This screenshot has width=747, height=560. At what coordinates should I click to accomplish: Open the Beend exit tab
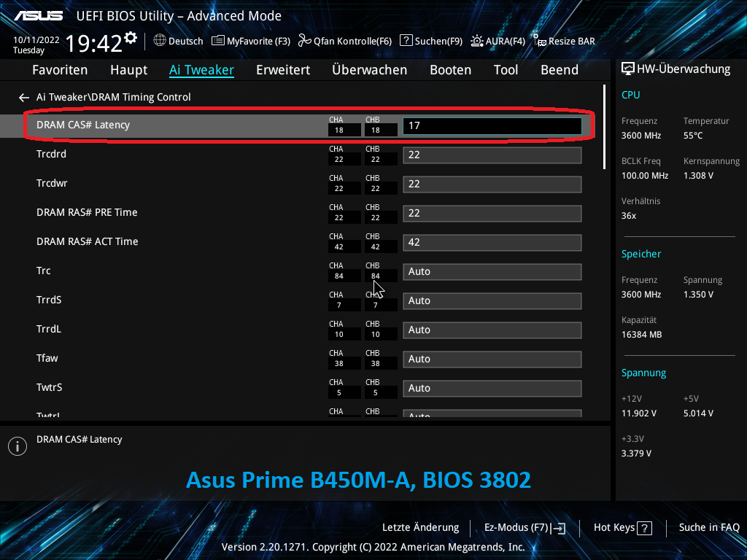(560, 70)
